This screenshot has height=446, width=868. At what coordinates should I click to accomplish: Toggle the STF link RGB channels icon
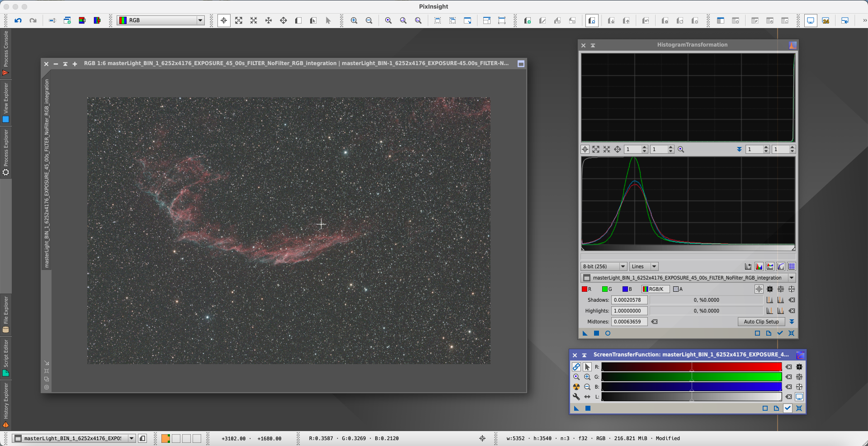[576, 367]
